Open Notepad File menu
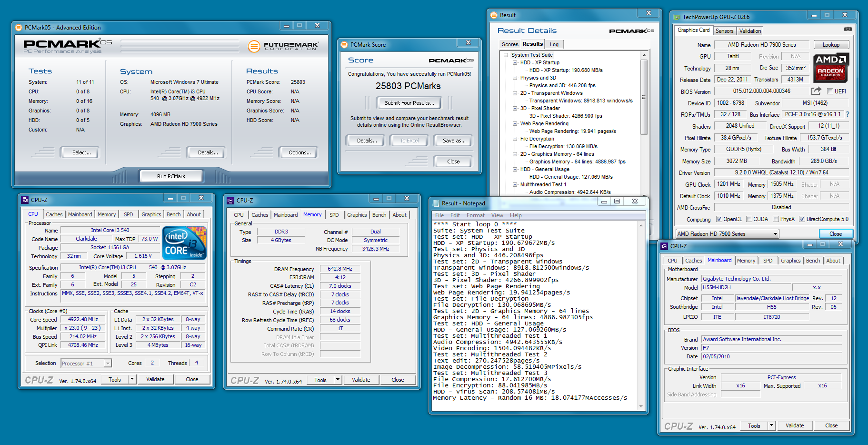Screen dimensions: 868x445 coord(439,215)
